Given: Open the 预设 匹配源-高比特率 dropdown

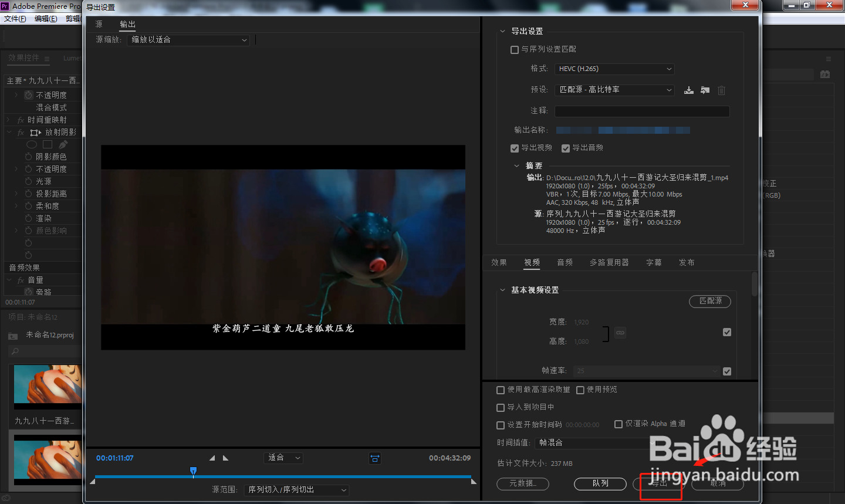Looking at the screenshot, I should click(x=614, y=90).
